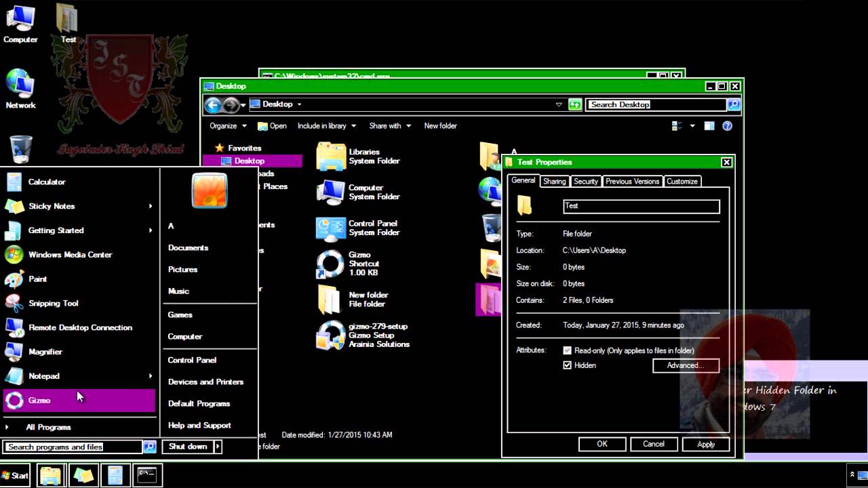This screenshot has width=868, height=488.
Task: Select Computer system folder in Explorer
Action: tap(359, 192)
